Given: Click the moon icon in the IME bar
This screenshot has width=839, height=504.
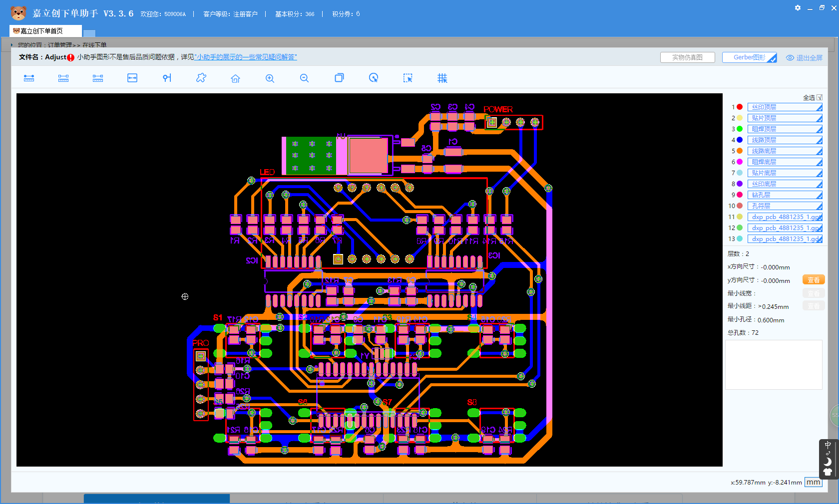Looking at the screenshot, I should point(828,462).
